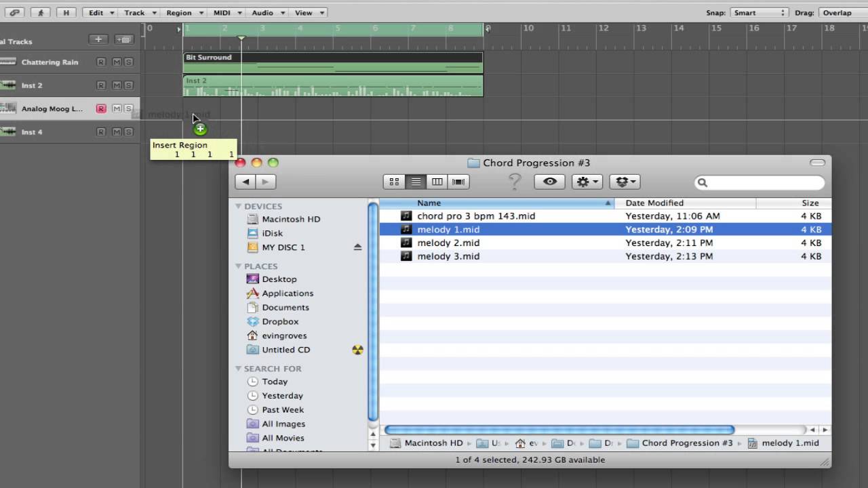Click the Analog Moog track synth icon
The height and width of the screenshot is (488, 868).
[x=8, y=108]
